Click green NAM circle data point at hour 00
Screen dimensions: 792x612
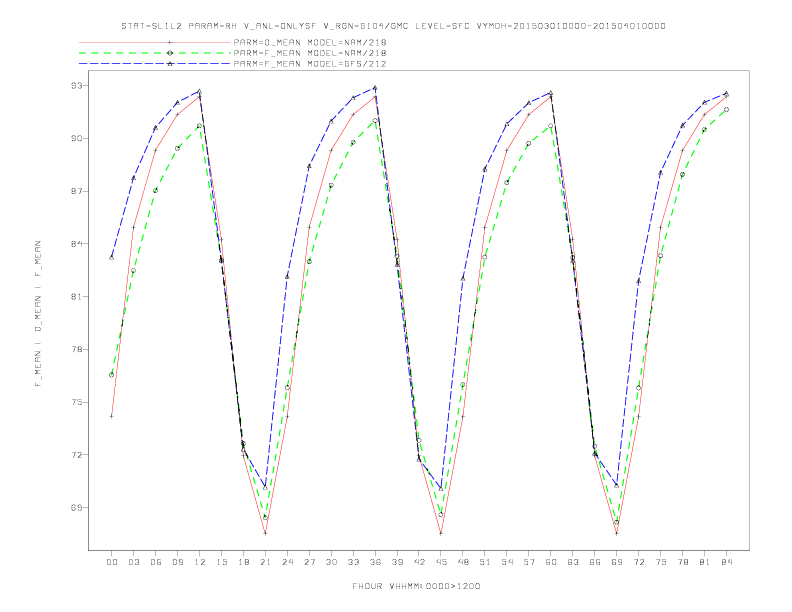[112, 375]
